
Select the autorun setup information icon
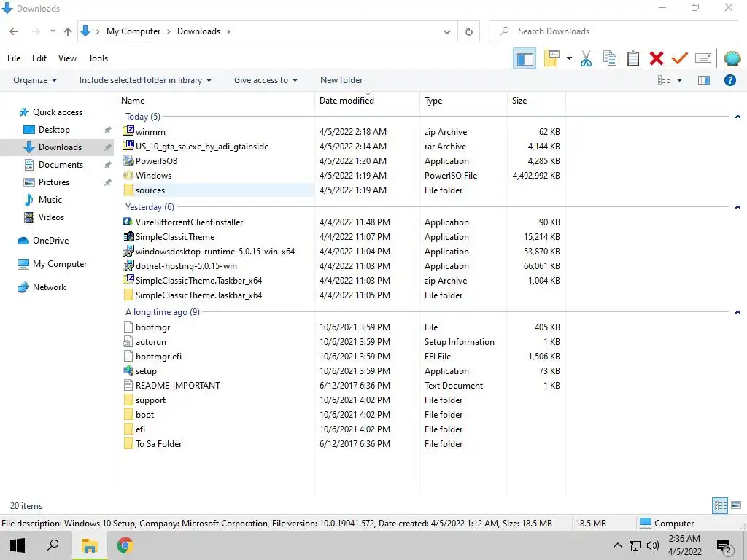(x=128, y=341)
